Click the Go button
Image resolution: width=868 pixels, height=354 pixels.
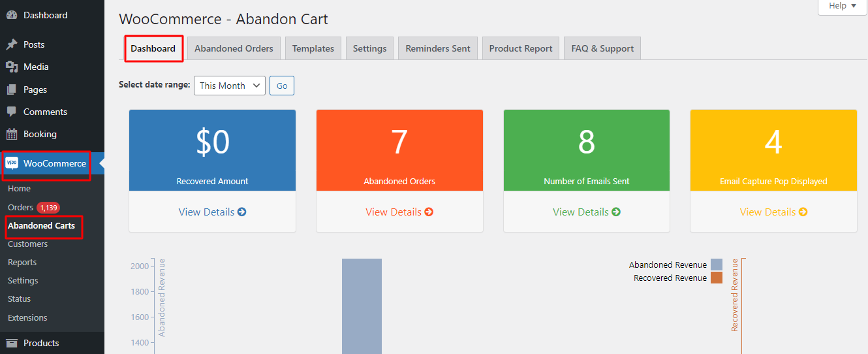coord(282,86)
